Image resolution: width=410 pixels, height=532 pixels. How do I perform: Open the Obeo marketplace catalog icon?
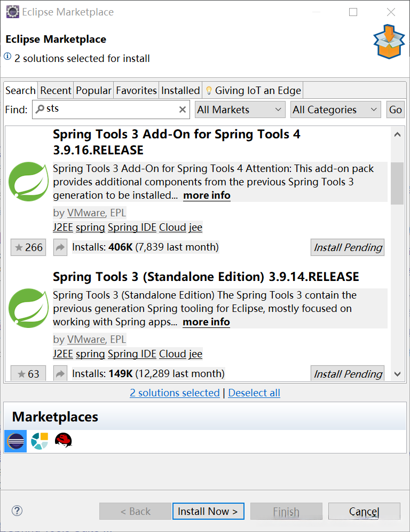click(40, 441)
